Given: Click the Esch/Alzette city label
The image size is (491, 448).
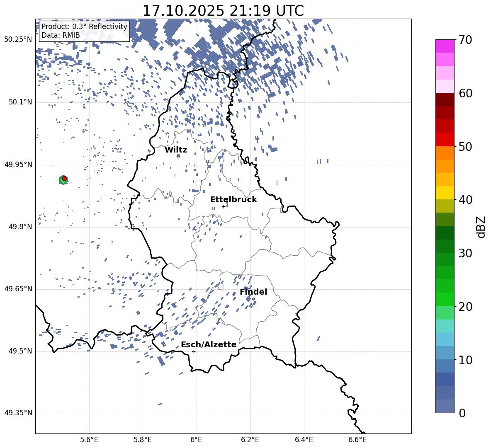Looking at the screenshot, I should click(209, 344).
